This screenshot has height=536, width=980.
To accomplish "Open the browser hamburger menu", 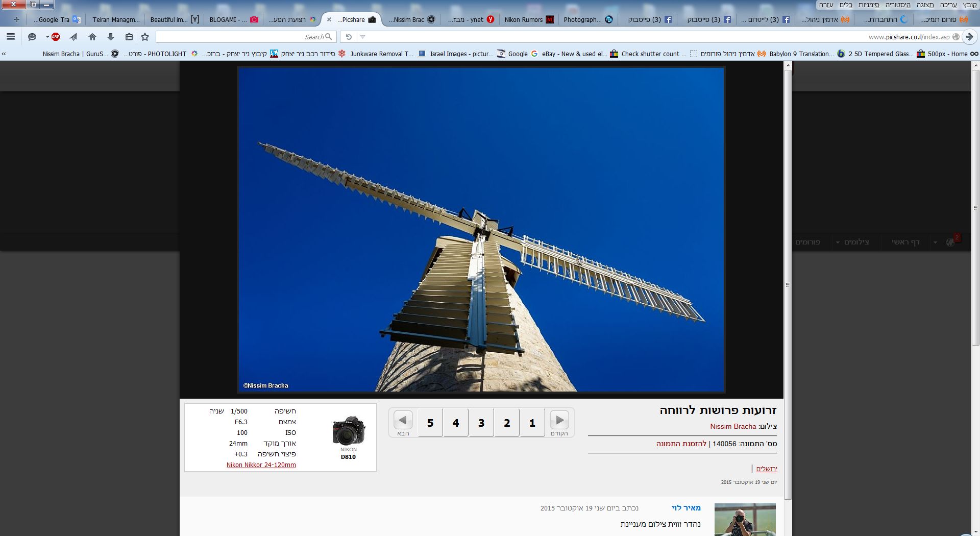I will [x=11, y=37].
